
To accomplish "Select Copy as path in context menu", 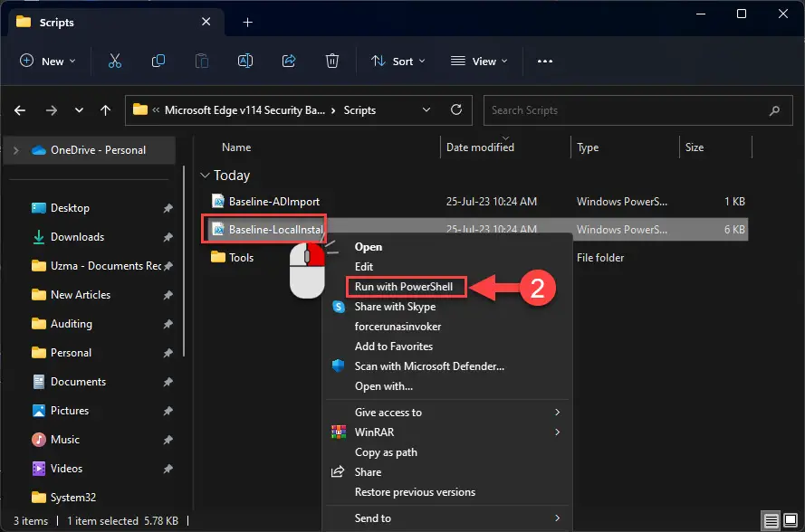I will pos(386,452).
